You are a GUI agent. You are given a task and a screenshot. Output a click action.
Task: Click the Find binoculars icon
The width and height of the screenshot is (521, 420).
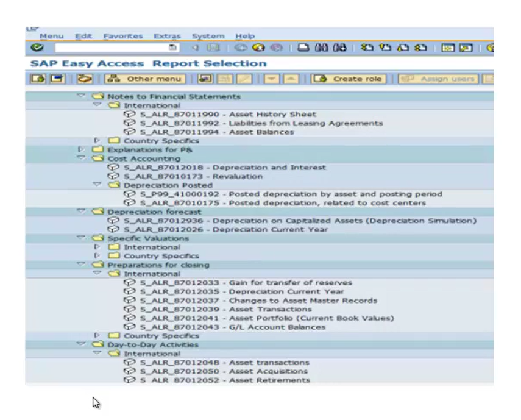coord(321,48)
